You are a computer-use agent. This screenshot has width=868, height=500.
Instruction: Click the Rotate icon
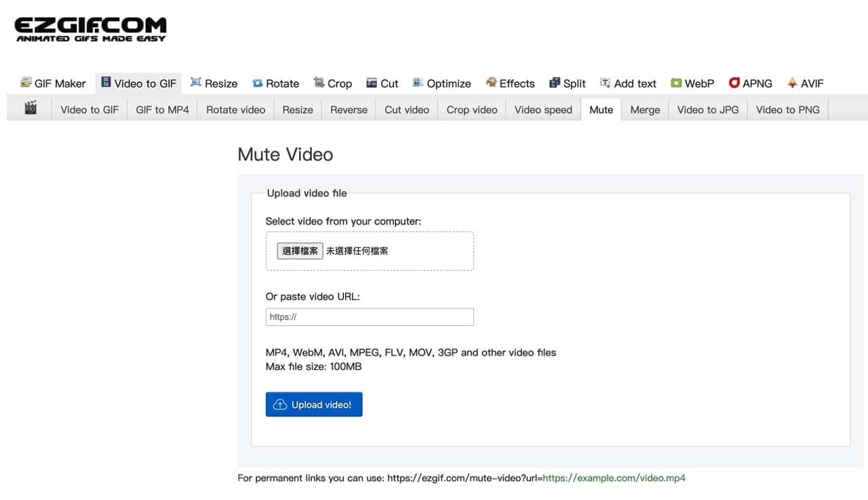pos(258,83)
